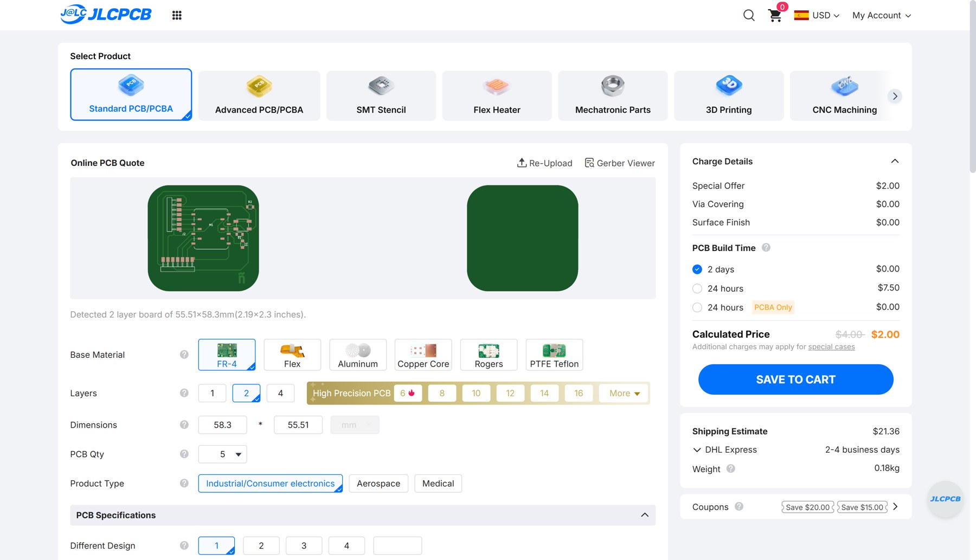Viewport: 976px width, 560px height.
Task: Open the USD currency dropdown
Action: [825, 15]
